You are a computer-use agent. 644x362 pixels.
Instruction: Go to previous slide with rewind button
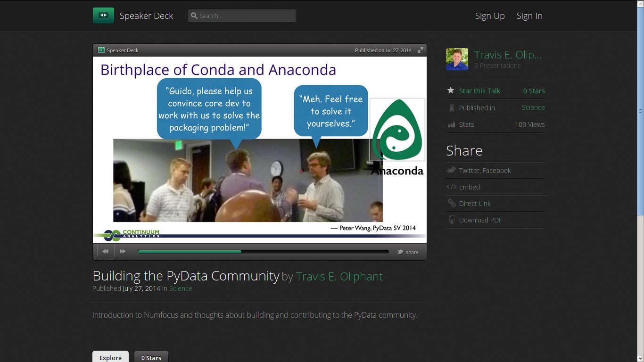pos(106,252)
